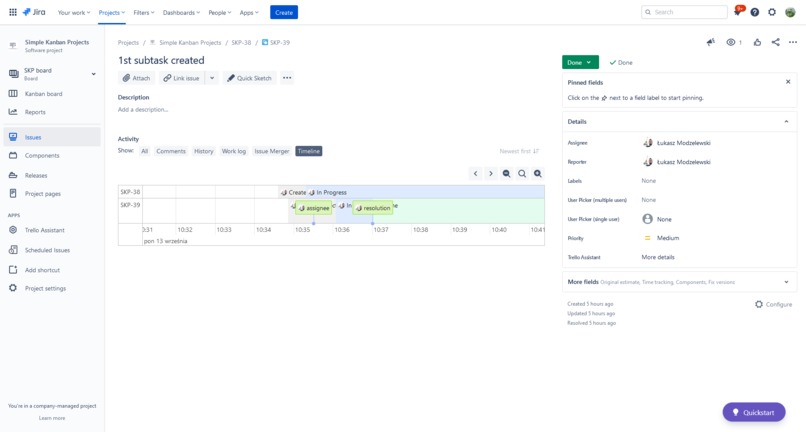The height and width of the screenshot is (432, 806).
Task: Open the Link issue dropdown arrow
Action: (x=212, y=78)
